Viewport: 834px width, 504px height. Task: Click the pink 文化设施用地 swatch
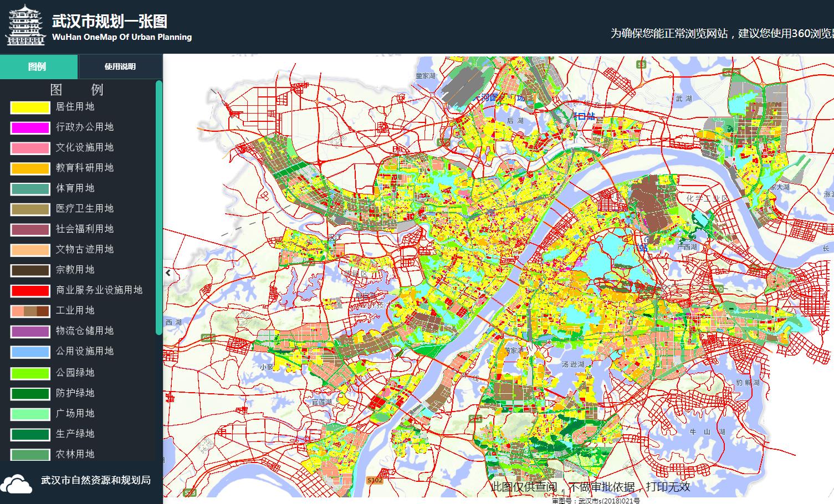point(30,148)
